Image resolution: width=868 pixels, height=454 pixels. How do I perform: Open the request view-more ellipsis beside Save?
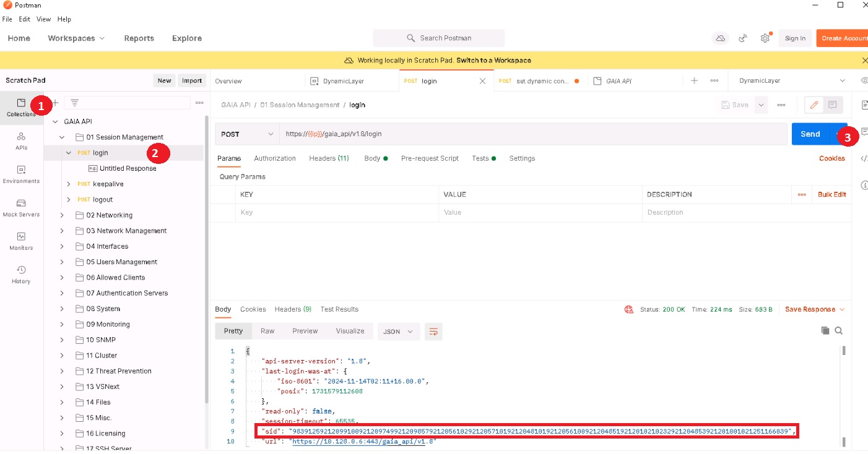(781, 105)
